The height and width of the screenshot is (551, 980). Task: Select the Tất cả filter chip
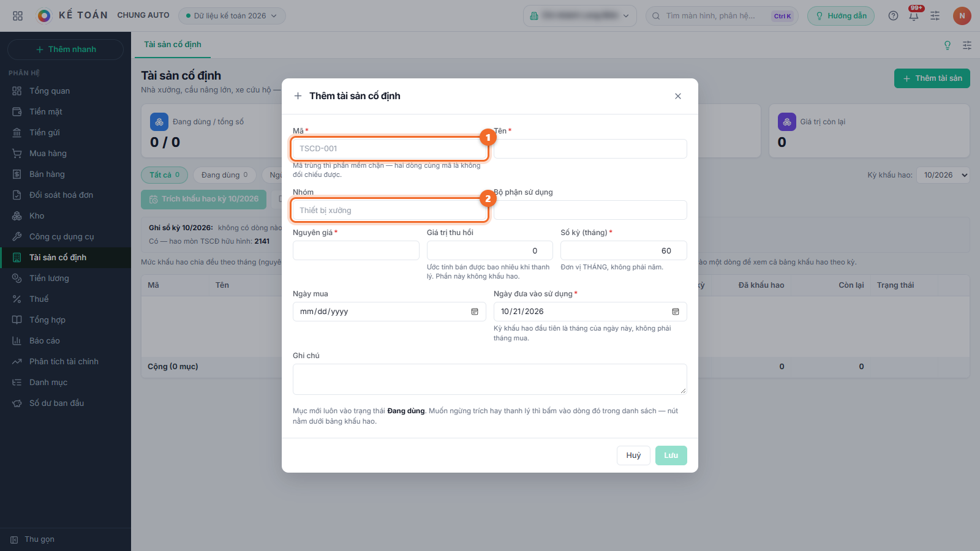tap(165, 175)
